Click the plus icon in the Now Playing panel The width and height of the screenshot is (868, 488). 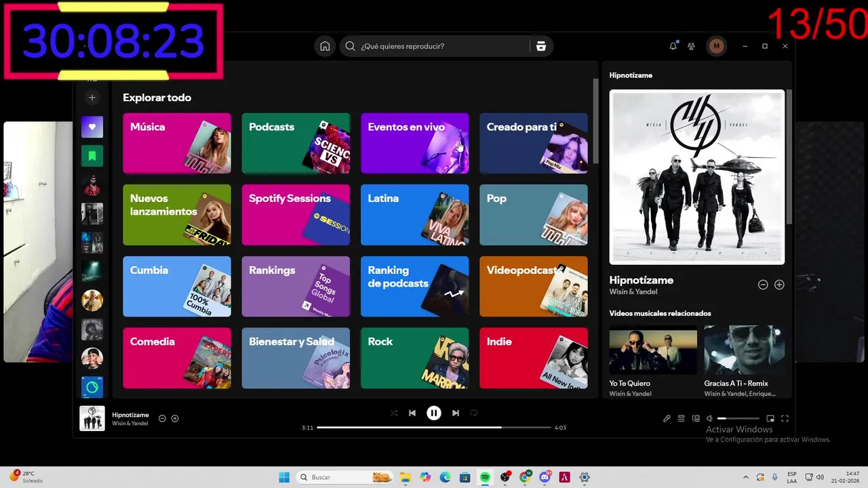(779, 285)
